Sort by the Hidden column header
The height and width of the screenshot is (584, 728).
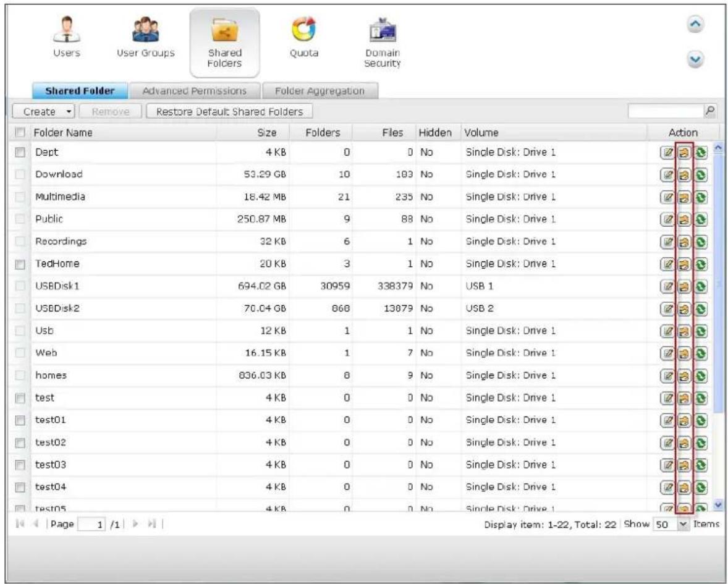point(435,133)
